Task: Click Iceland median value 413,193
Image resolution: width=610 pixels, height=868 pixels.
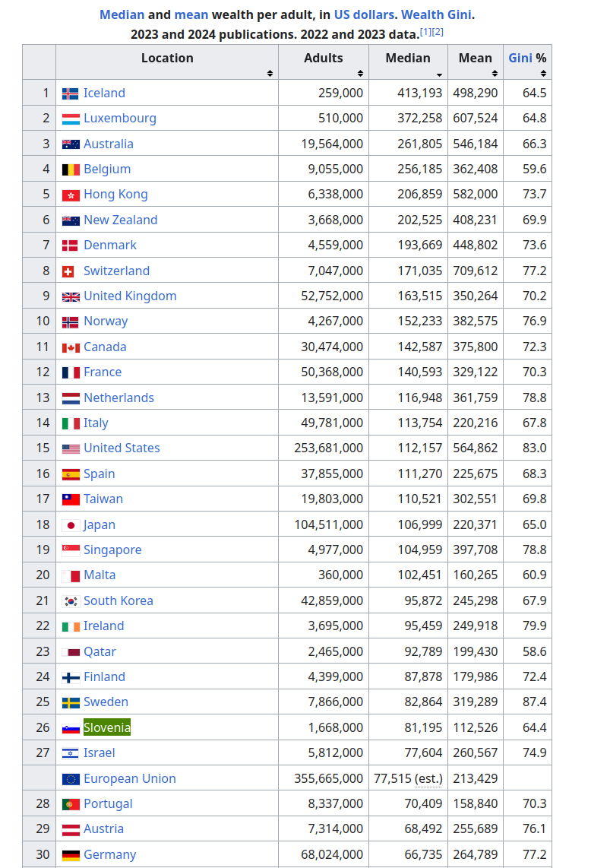Action: click(420, 93)
